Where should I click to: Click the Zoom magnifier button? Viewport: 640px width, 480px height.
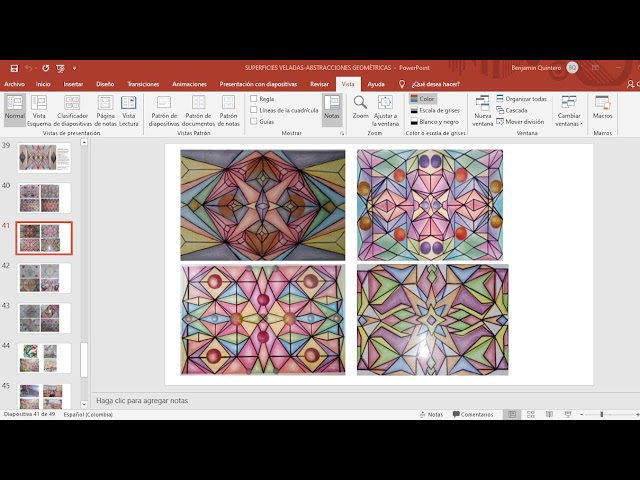[360, 108]
